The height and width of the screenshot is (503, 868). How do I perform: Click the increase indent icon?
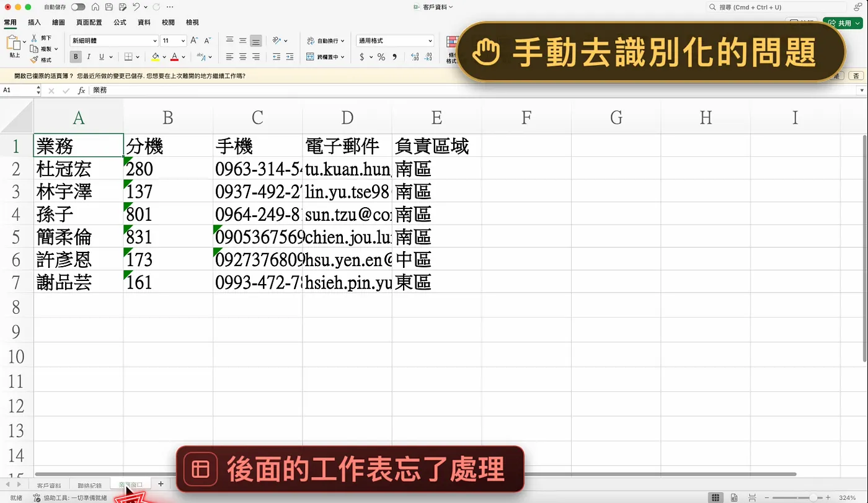pyautogui.click(x=289, y=57)
